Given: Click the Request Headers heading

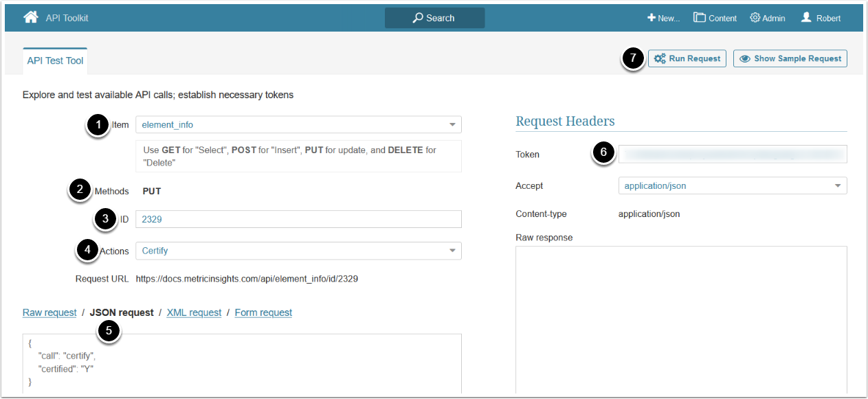Looking at the screenshot, I should [x=565, y=121].
